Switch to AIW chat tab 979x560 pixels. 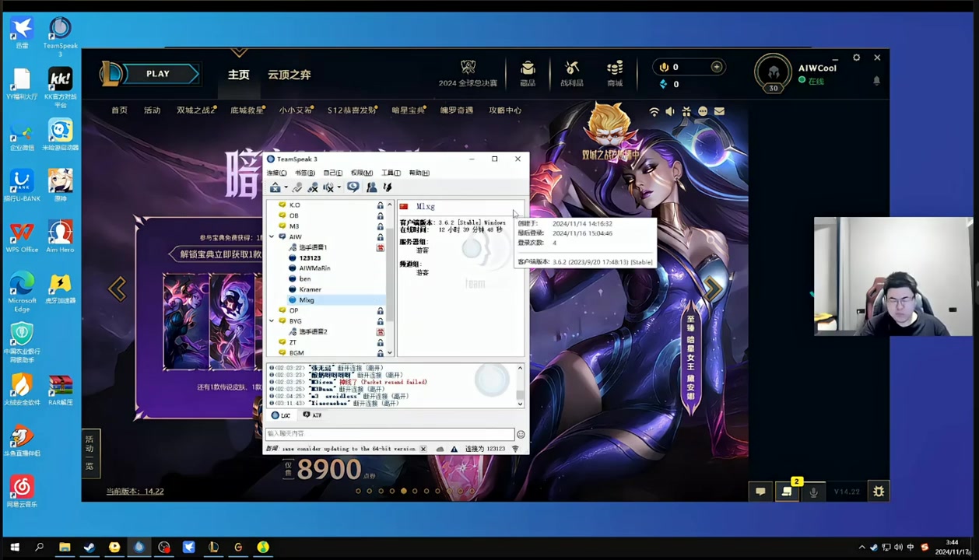pos(312,415)
